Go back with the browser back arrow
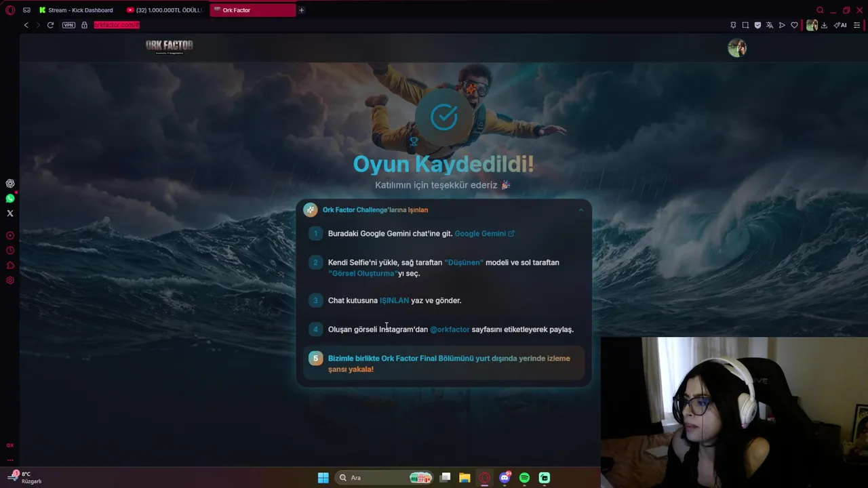The image size is (868, 488). coord(26,25)
